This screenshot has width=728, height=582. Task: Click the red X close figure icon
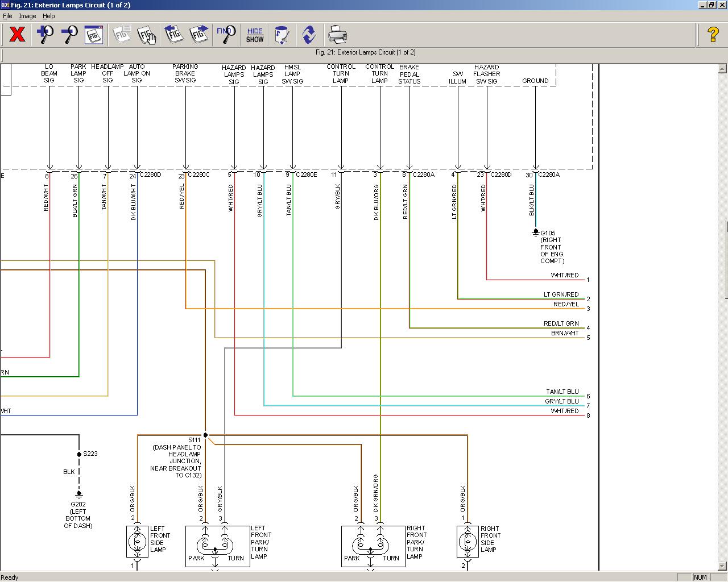click(x=17, y=35)
